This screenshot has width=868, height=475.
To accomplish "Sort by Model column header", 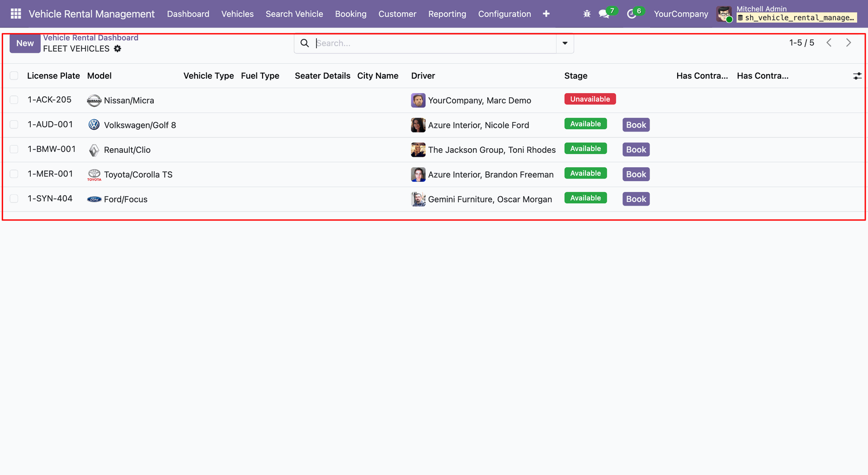I will [99, 76].
